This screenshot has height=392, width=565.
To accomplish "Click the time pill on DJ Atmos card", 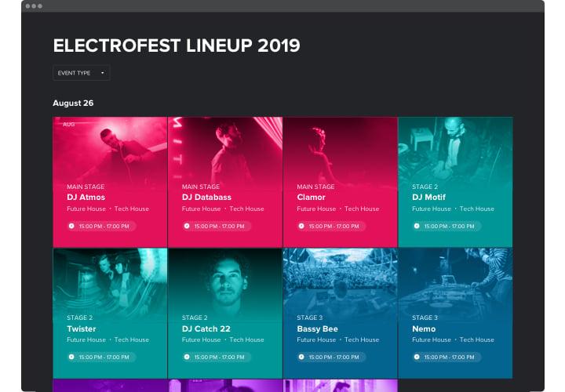I will click(100, 226).
